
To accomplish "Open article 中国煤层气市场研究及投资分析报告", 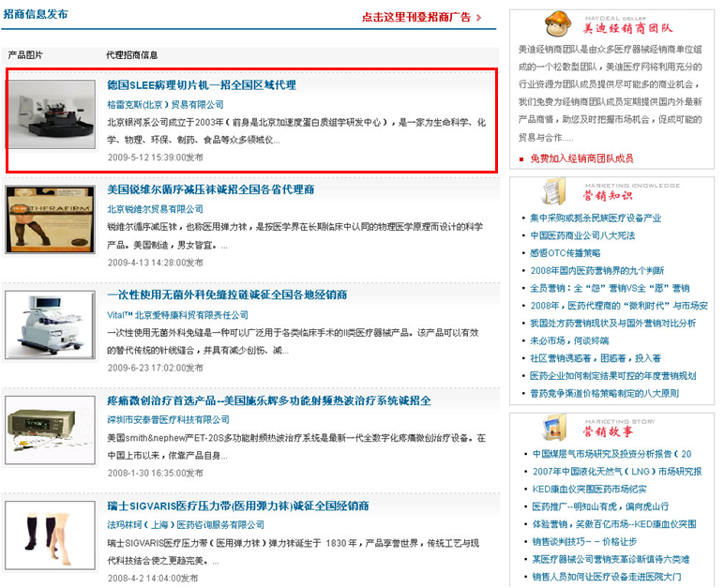I will [x=611, y=454].
